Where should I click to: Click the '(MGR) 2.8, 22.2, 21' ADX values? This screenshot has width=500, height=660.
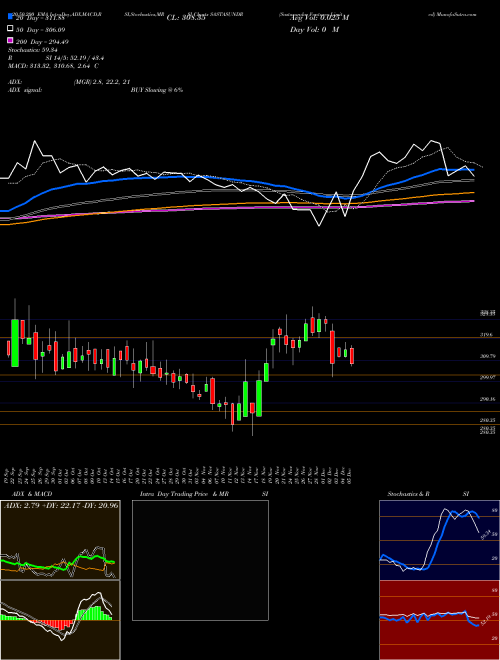coord(101,82)
